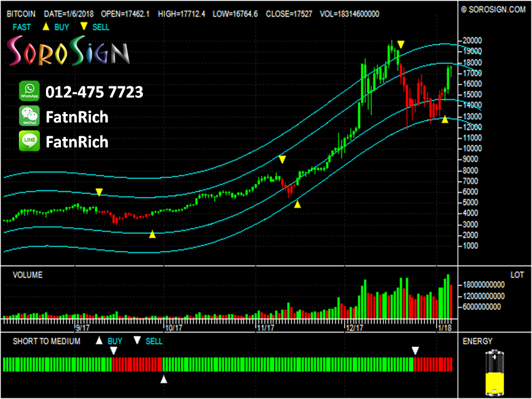Click the 18000000000 volume axis value
Image resolution: width=532 pixels, height=399 pixels.
[x=483, y=285]
